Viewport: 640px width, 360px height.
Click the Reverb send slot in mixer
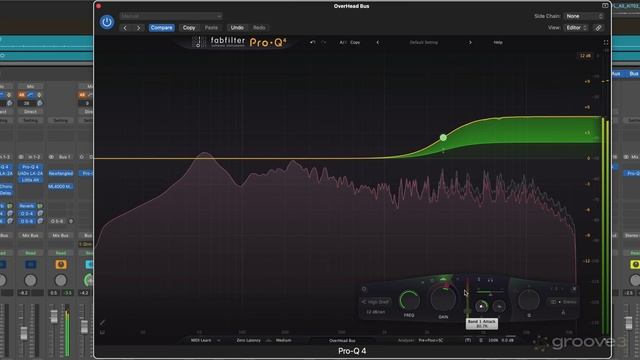coord(27,206)
